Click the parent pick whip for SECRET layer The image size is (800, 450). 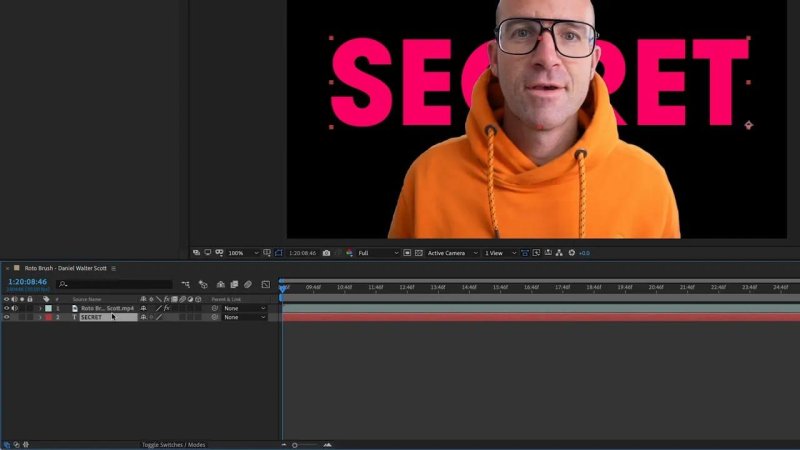pyautogui.click(x=215, y=317)
